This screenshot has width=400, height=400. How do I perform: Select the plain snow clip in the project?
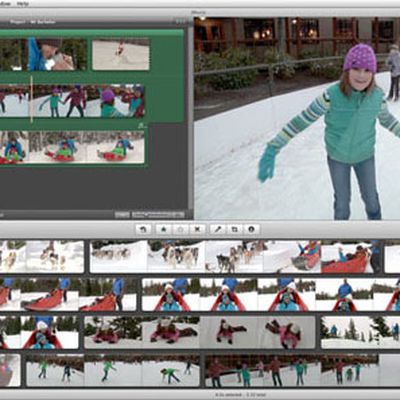(x=121, y=55)
